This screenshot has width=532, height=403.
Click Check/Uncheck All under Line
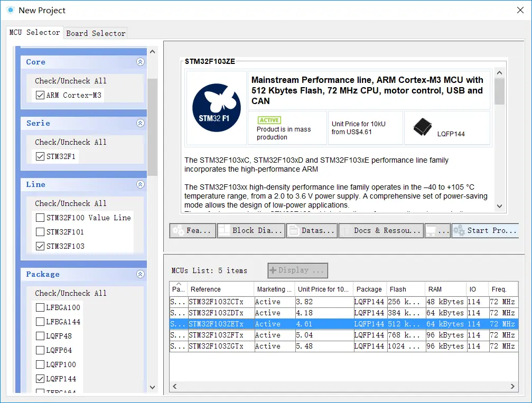pos(71,203)
